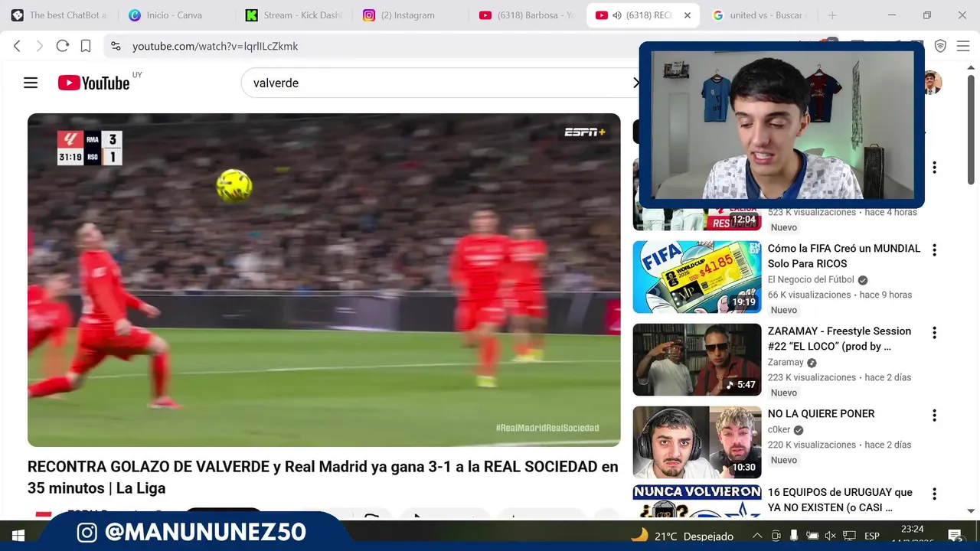
Task: Open more options for the first recommended video
Action: 934,168
